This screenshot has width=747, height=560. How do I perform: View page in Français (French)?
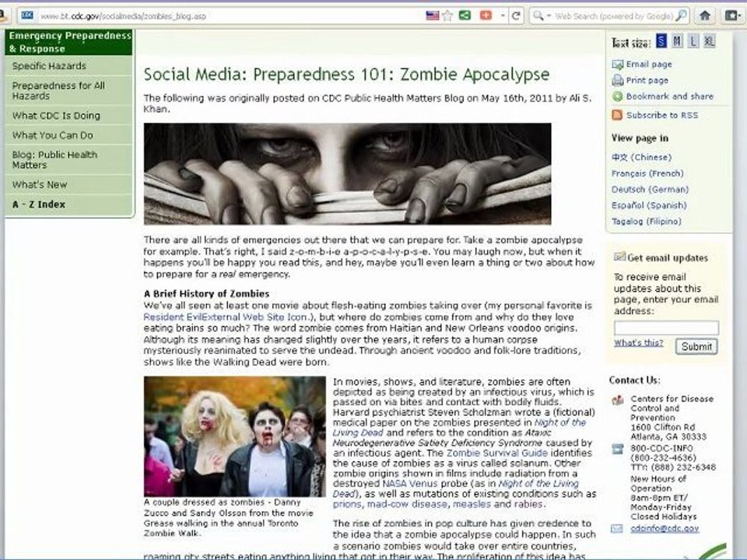[x=647, y=173]
